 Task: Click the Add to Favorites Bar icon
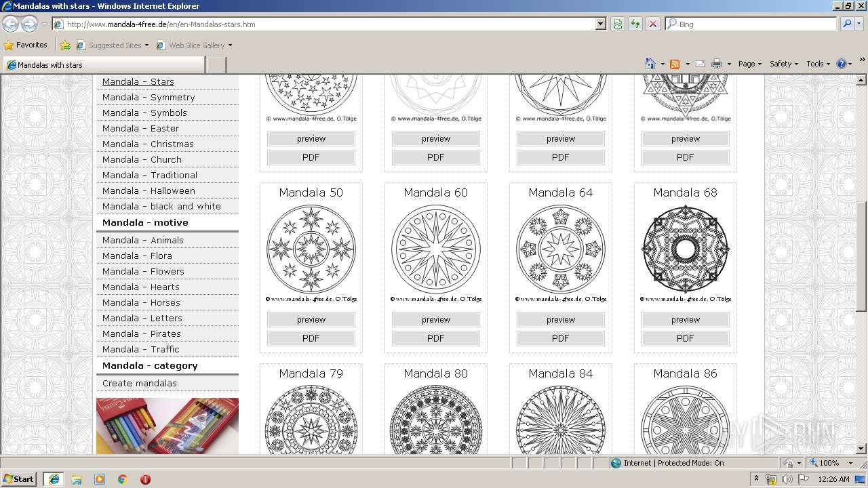(x=65, y=45)
